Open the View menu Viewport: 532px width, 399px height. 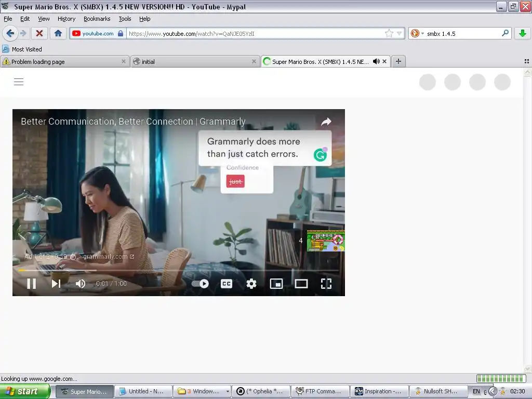pyautogui.click(x=44, y=19)
